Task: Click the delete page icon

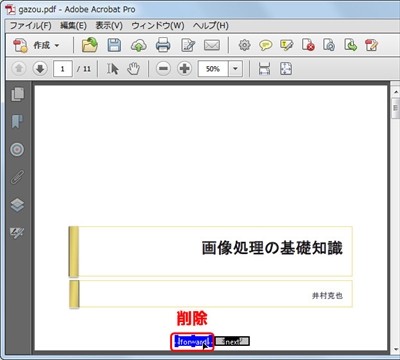Action: coord(308,45)
